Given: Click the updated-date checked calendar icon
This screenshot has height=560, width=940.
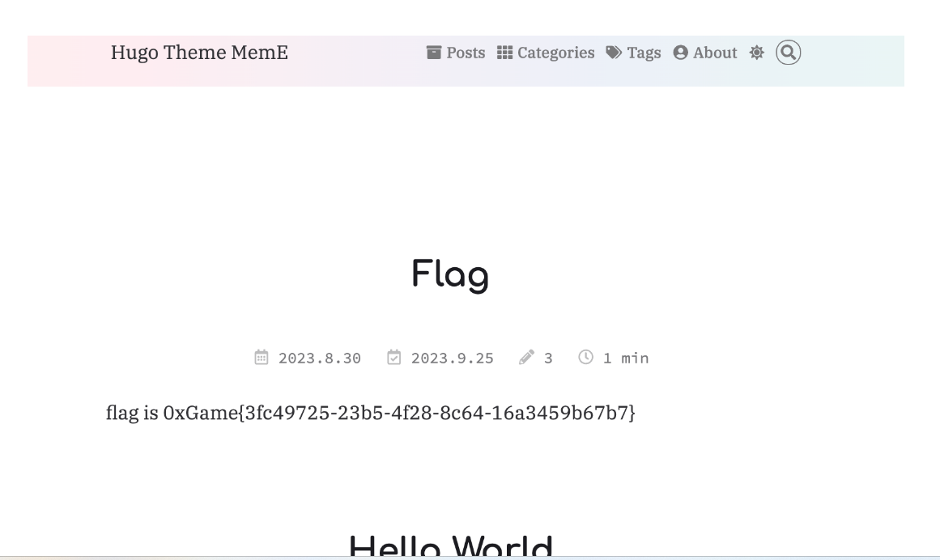Looking at the screenshot, I should (393, 357).
